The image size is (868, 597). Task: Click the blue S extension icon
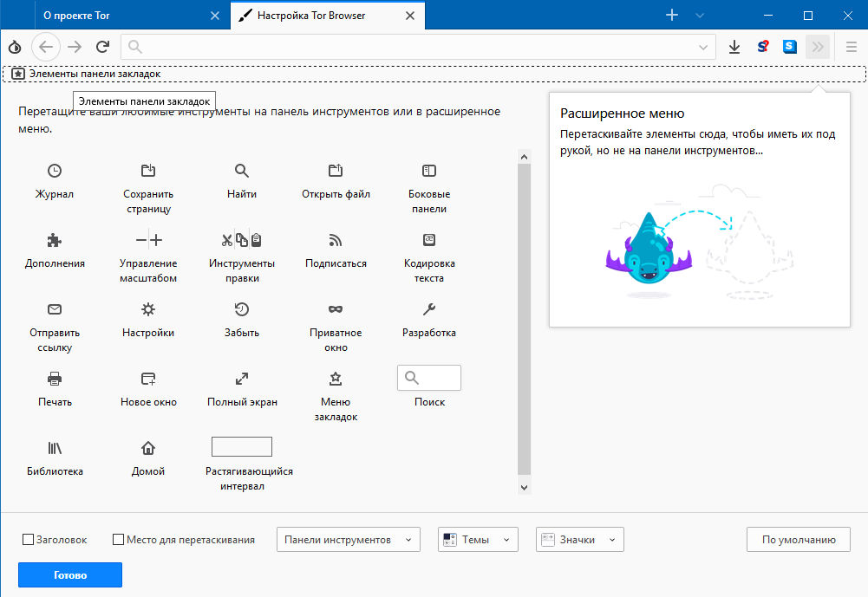(x=790, y=47)
